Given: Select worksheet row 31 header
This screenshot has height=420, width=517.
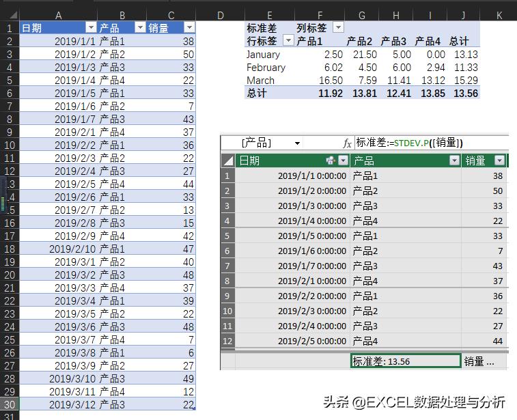Looking at the screenshot, I should [10, 416].
